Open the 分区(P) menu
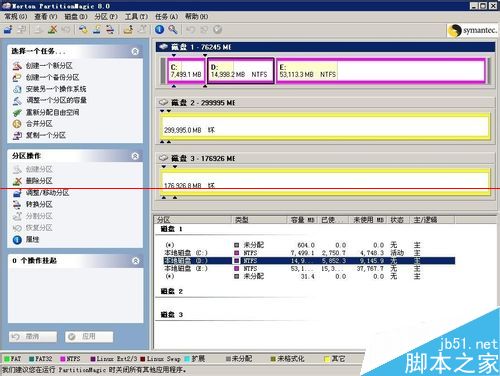 (106, 16)
